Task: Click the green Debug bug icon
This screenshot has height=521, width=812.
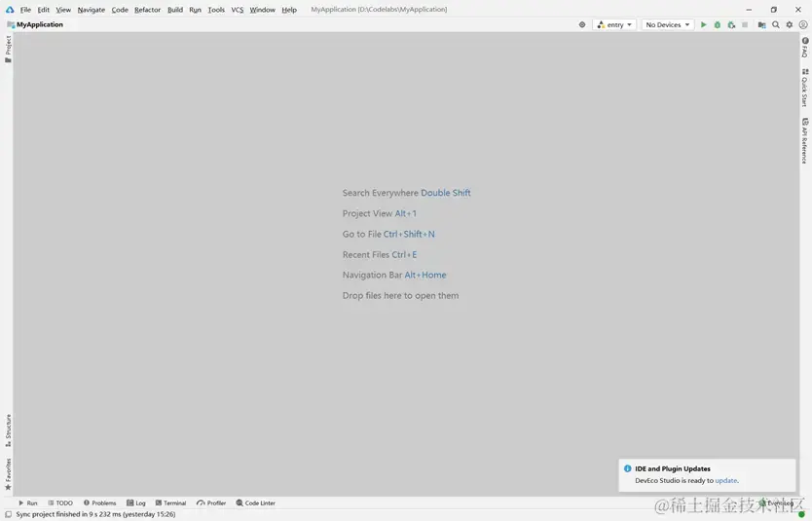Action: [x=718, y=25]
